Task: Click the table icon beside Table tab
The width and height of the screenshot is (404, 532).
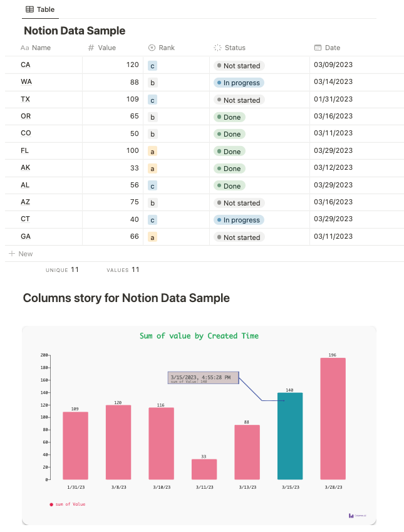Action: point(30,9)
